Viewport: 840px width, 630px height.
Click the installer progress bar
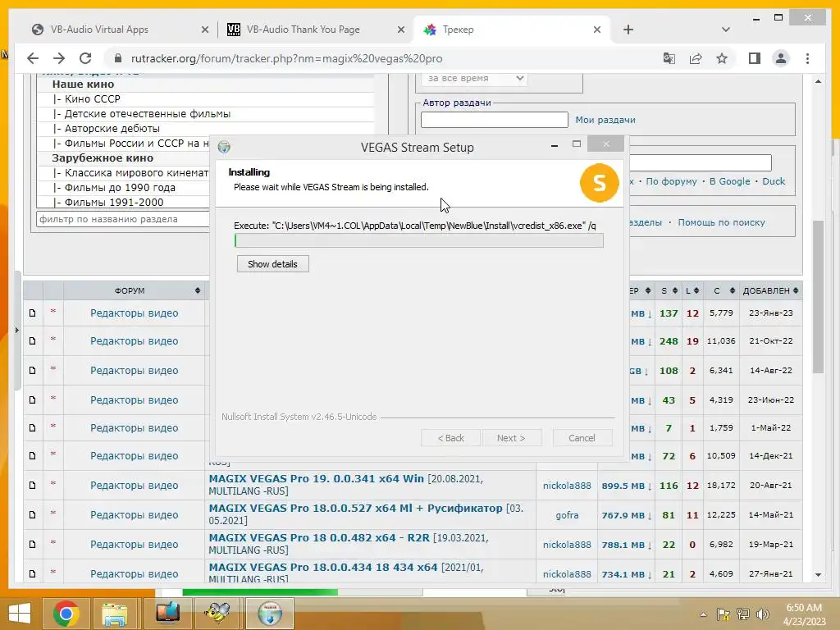[x=419, y=240]
